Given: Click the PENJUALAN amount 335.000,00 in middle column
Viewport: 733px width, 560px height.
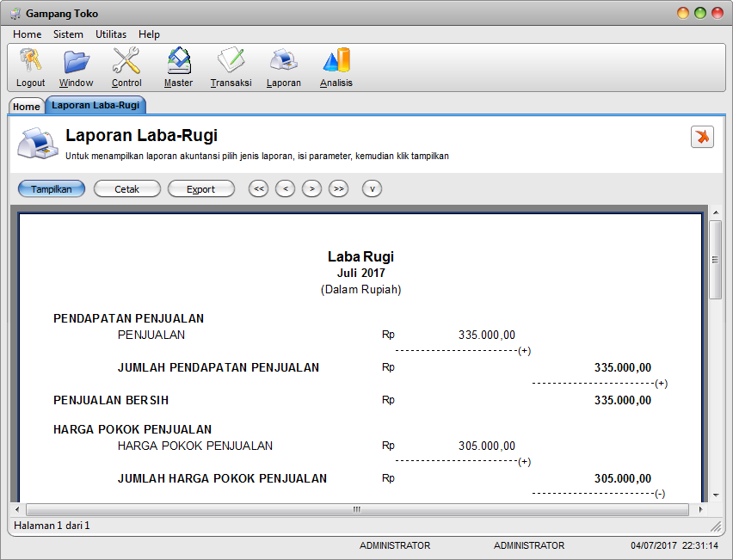Looking at the screenshot, I should [x=487, y=335].
